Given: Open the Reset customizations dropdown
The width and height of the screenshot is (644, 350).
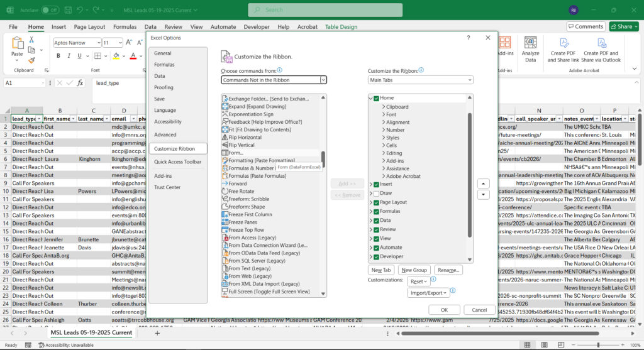Looking at the screenshot, I should click(x=418, y=282).
